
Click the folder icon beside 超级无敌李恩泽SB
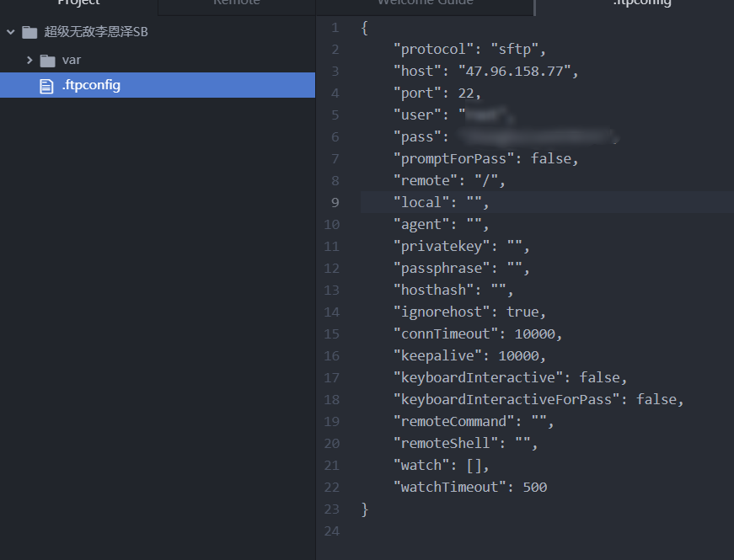point(29,31)
